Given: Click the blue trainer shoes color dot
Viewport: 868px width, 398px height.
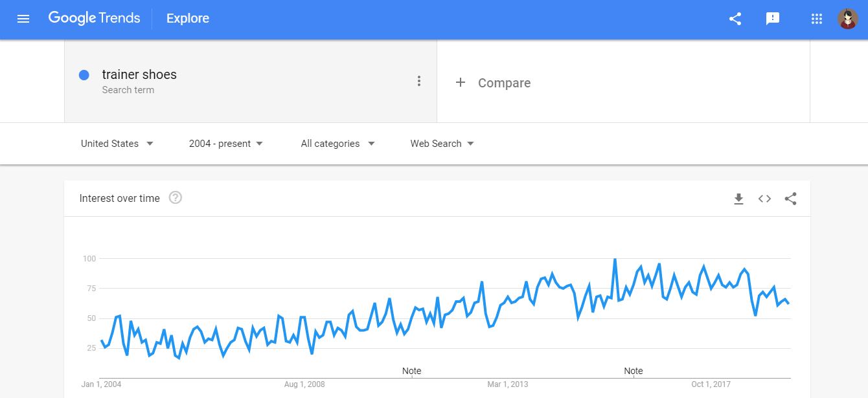Looking at the screenshot, I should 84,75.
